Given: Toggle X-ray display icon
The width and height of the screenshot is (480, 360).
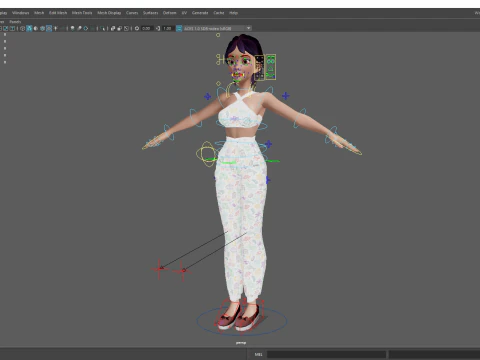Looking at the screenshot, I should tap(113, 28).
